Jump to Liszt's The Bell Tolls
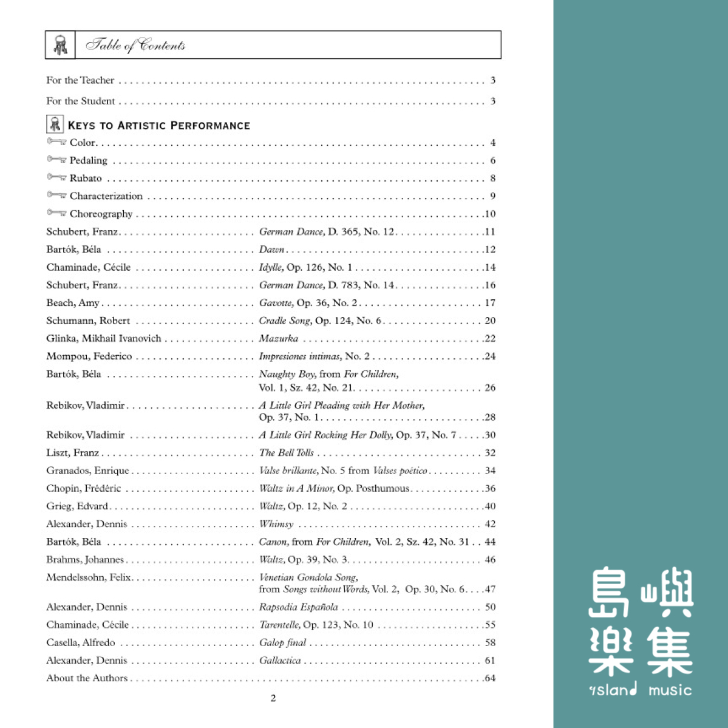This screenshot has width=728, height=728. pos(287,452)
